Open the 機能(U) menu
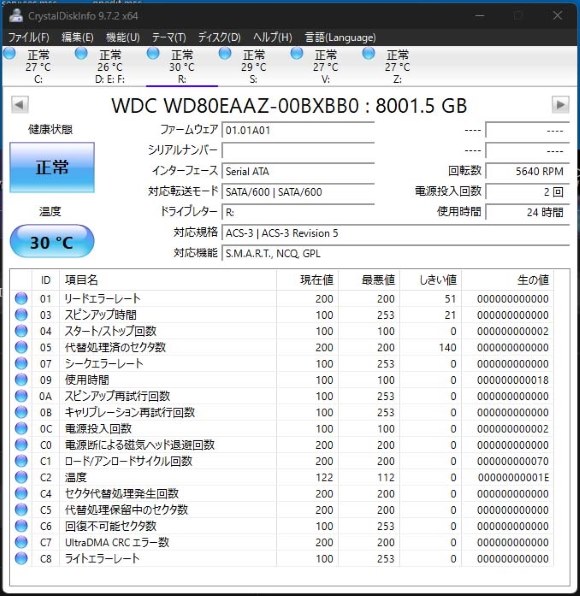 [x=123, y=37]
